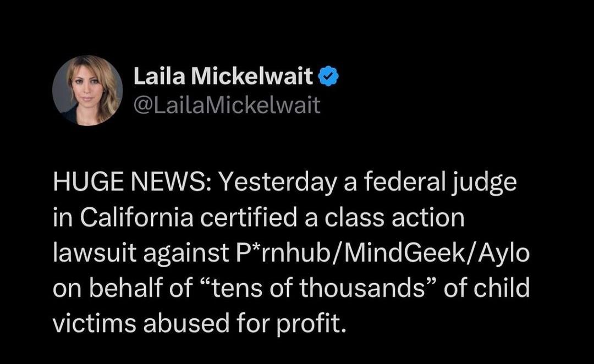Select the words "HUGE NEWS:"
The image size is (594, 364).
[133, 182]
